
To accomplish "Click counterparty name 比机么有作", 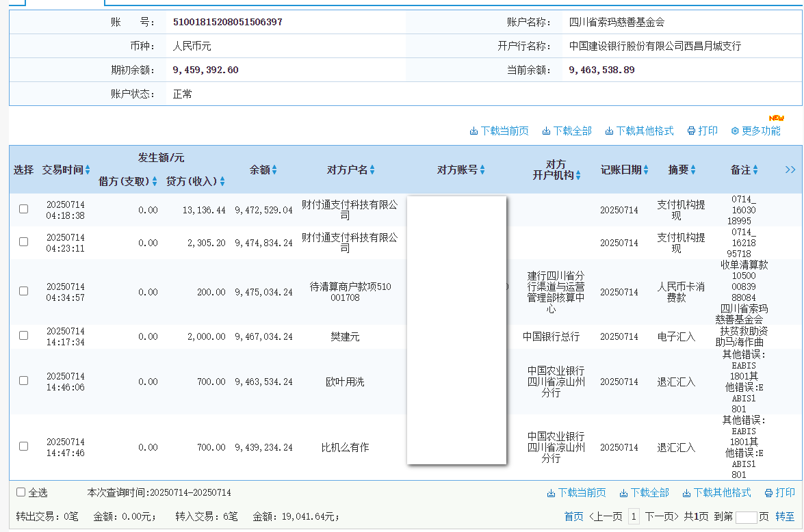I will 345,447.
